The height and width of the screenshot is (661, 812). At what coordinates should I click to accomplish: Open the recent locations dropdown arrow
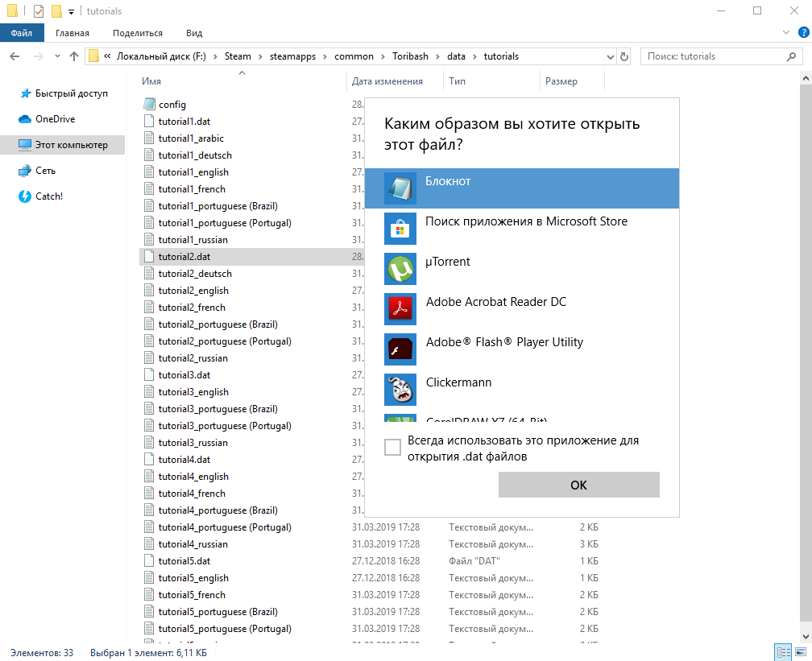[x=57, y=56]
